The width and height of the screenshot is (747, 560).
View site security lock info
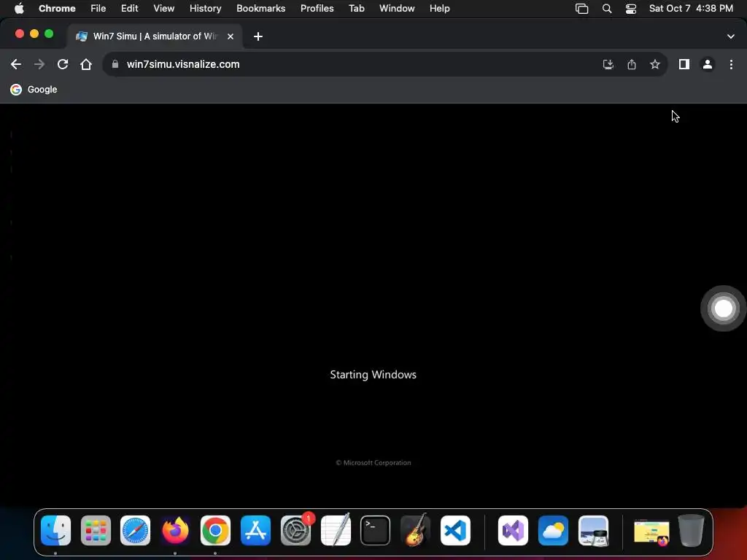(x=115, y=64)
